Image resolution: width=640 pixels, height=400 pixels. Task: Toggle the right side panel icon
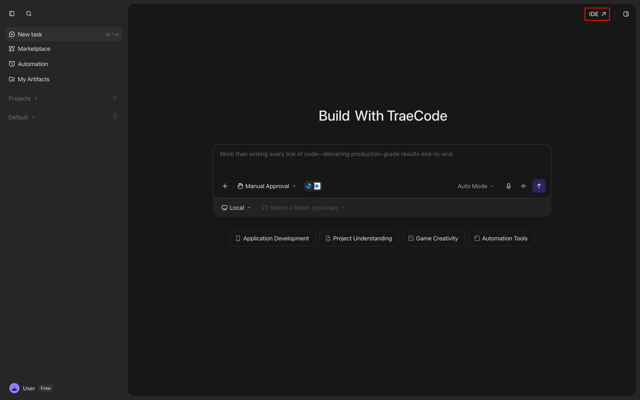pos(626,14)
